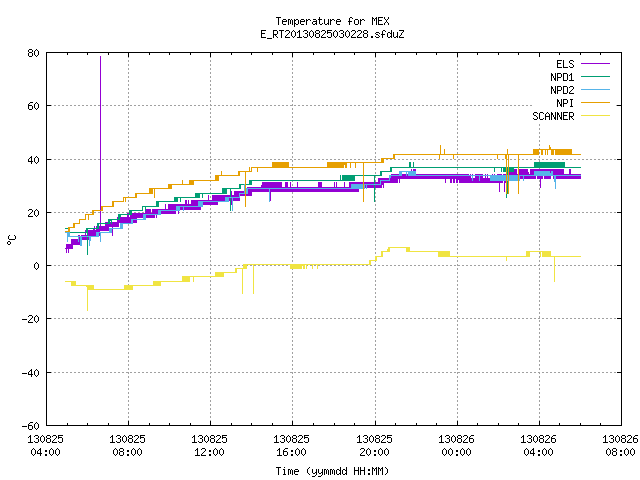Click the x-axis tick 130825 20:00
Screen dimensions: 640x480
click(374, 446)
